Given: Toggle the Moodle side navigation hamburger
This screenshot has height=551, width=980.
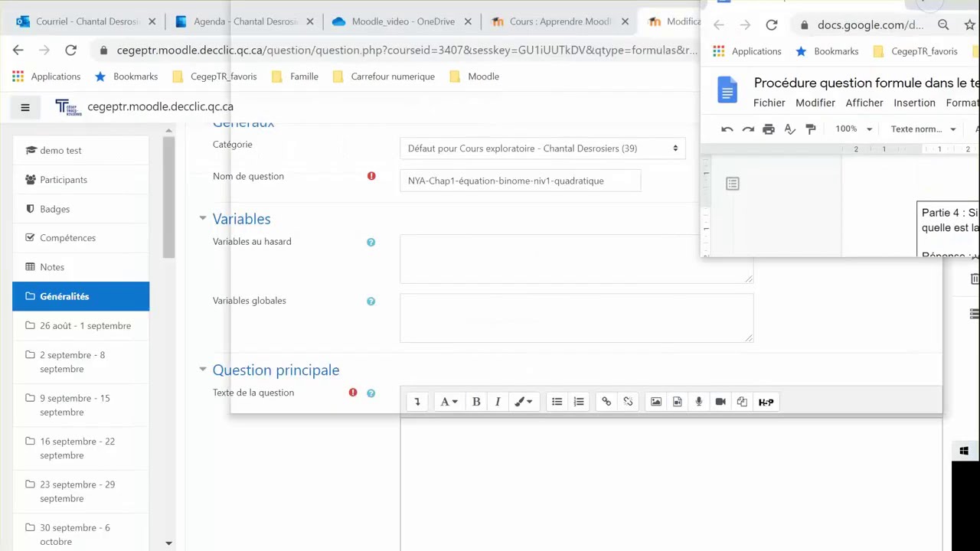Looking at the screenshot, I should [25, 107].
